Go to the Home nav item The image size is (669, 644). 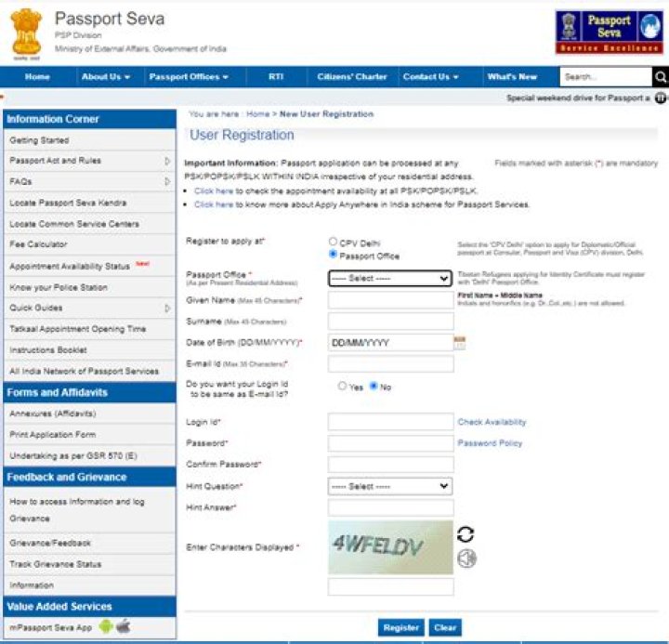pyautogui.click(x=37, y=77)
